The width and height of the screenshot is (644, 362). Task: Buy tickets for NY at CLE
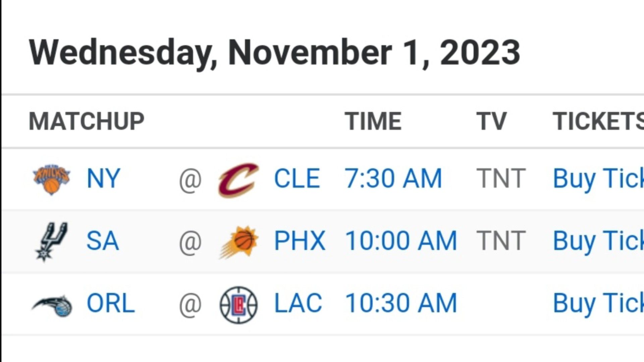[598, 179]
